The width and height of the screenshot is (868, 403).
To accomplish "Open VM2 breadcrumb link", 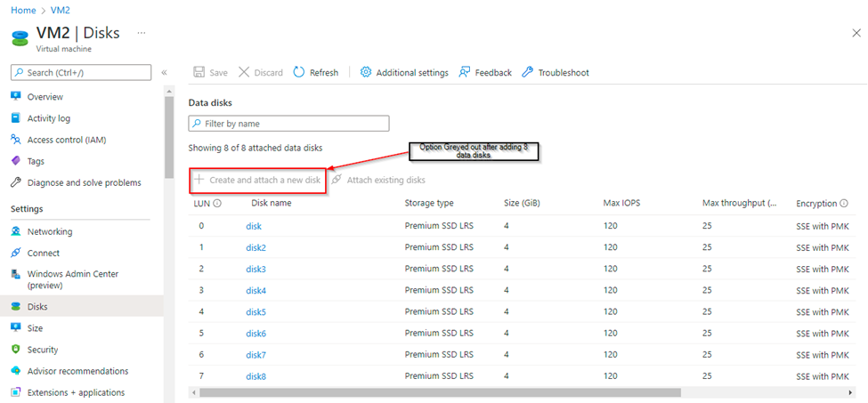I will click(x=60, y=10).
